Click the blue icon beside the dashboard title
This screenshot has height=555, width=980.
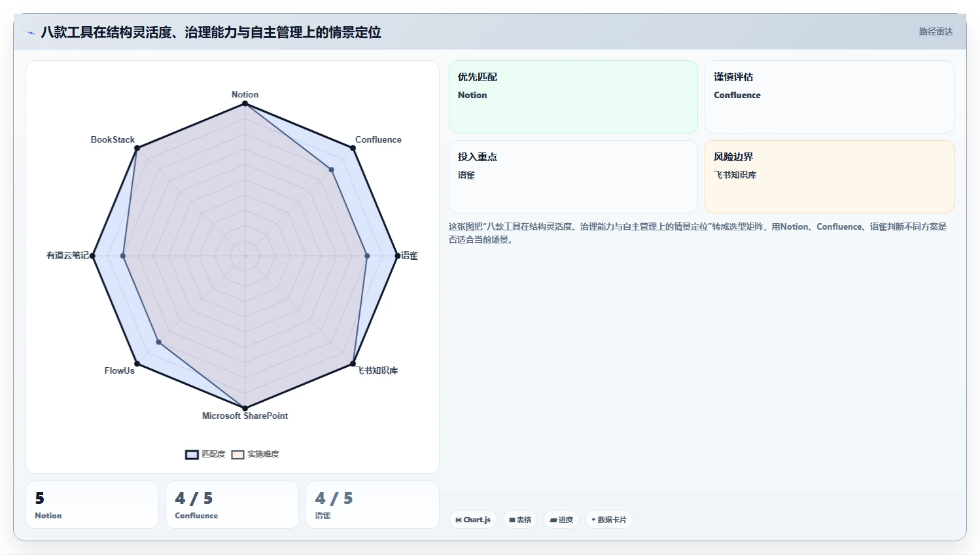click(31, 33)
